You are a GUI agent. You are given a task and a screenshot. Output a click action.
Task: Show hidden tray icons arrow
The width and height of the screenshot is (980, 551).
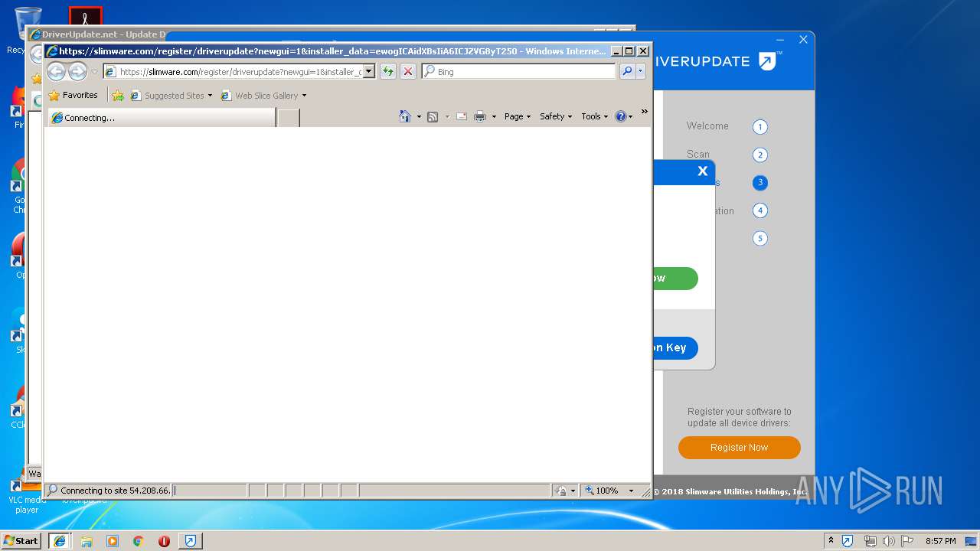[831, 540]
